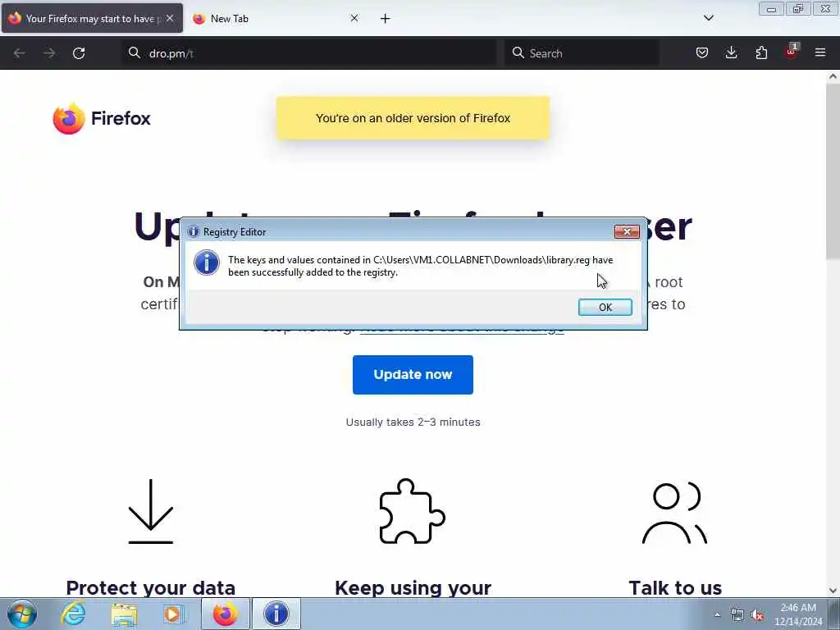Image resolution: width=840 pixels, height=630 pixels.
Task: Click the vertical scrollbar thumb
Action: 833,171
